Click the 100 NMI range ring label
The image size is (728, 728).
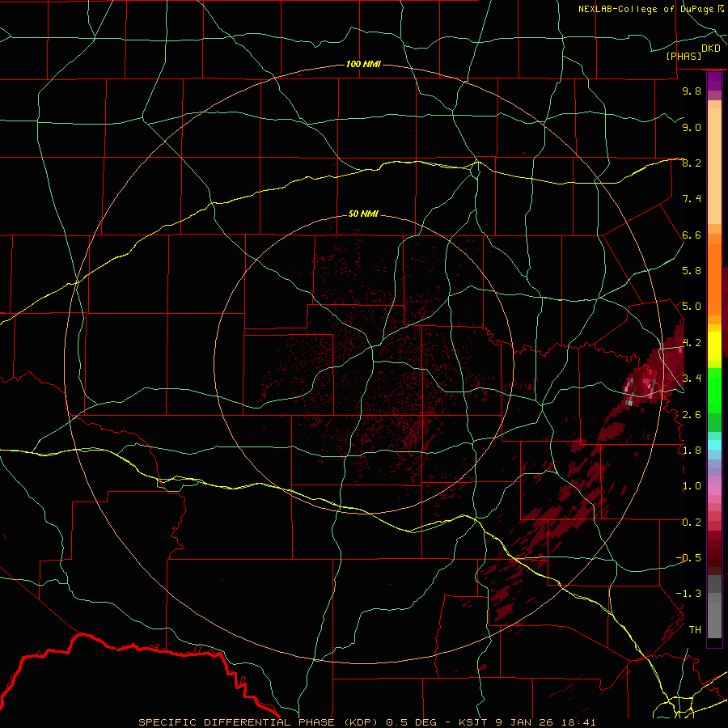(363, 64)
